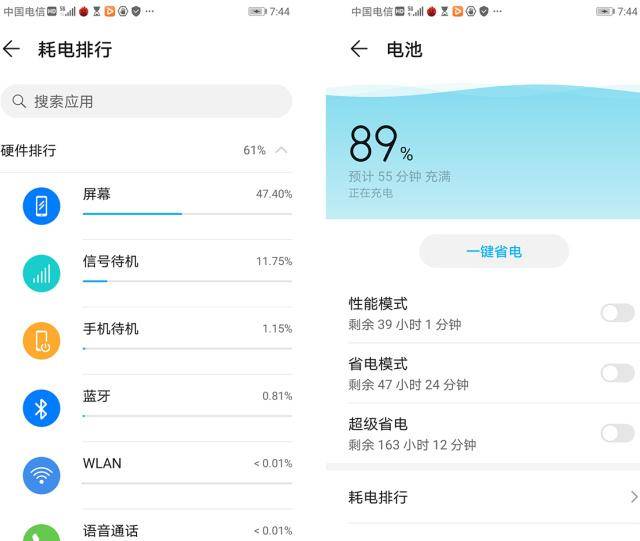The width and height of the screenshot is (640, 541).
Task: Turn on the 省电模式 switch
Action: [618, 373]
